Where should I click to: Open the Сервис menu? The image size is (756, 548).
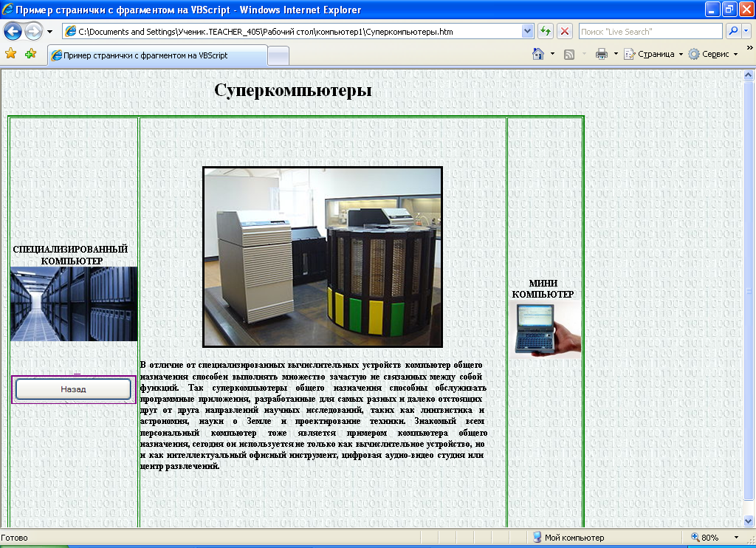point(714,54)
